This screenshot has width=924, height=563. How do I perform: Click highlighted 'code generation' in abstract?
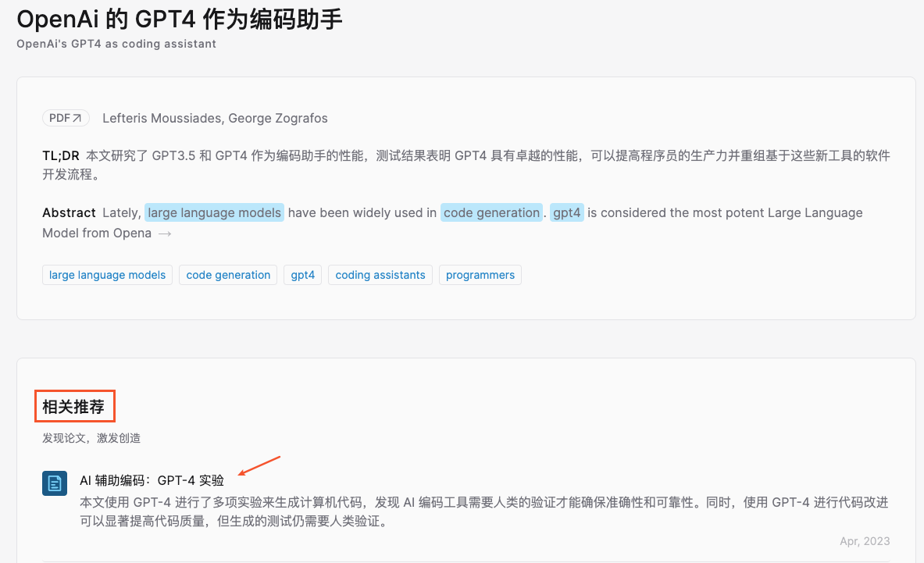[x=491, y=212]
